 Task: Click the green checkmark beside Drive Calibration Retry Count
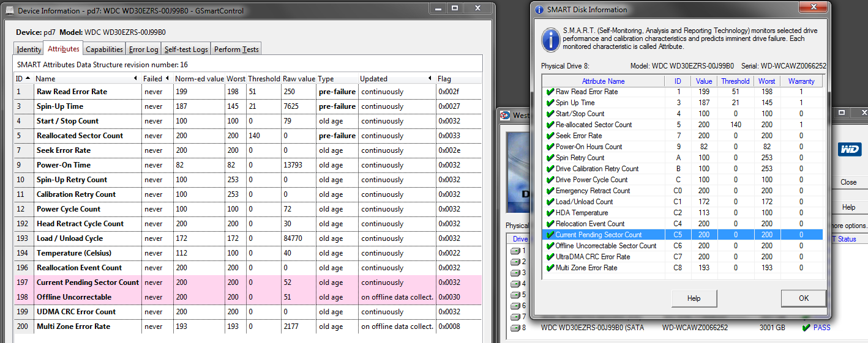point(550,169)
